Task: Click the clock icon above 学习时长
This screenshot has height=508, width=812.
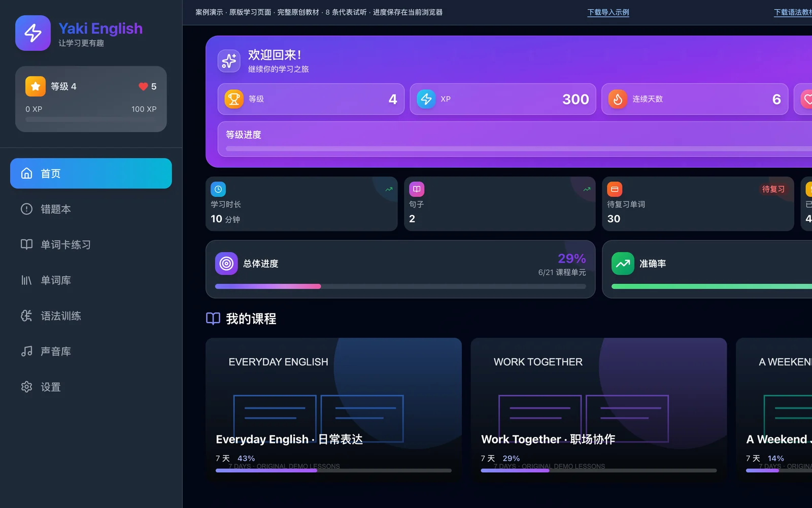Action: pos(218,189)
